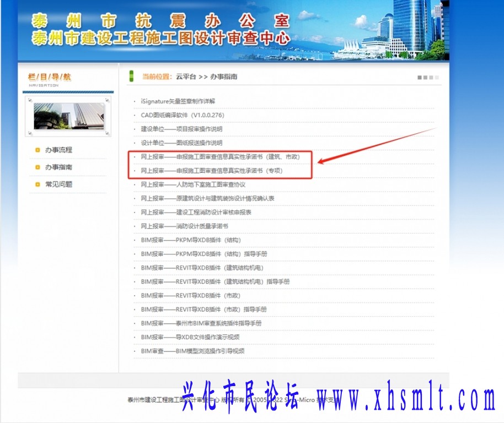The image size is (504, 423).
Task: Click the orange bullet icon beside 常见问题
Action: tap(37, 184)
